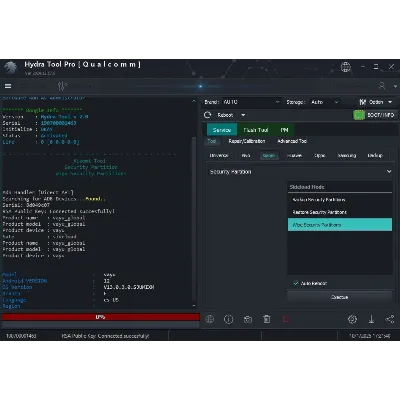Click the camera screenshot icon

point(248,320)
